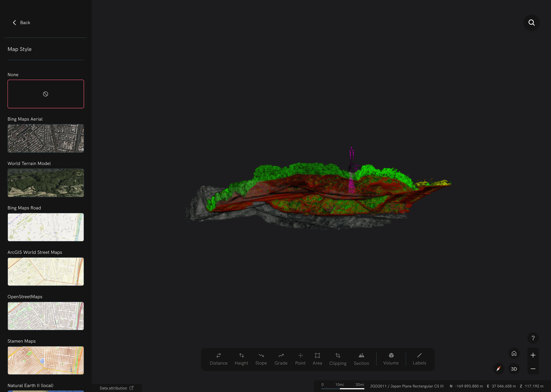Choose the Bing Maps Aerial thumbnail
551x392 pixels.
pyautogui.click(x=46, y=138)
